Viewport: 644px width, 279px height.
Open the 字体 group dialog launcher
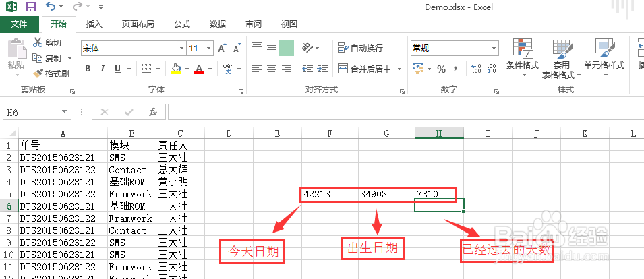(241, 91)
